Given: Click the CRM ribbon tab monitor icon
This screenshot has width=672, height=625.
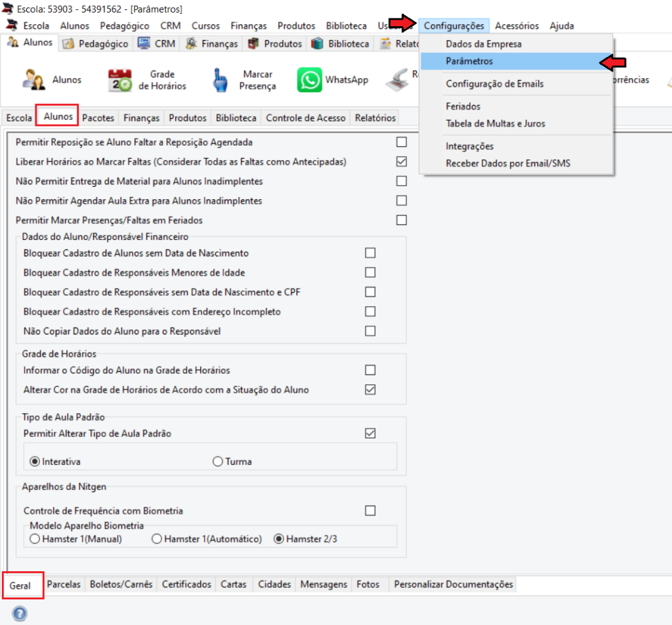Looking at the screenshot, I should [x=144, y=43].
